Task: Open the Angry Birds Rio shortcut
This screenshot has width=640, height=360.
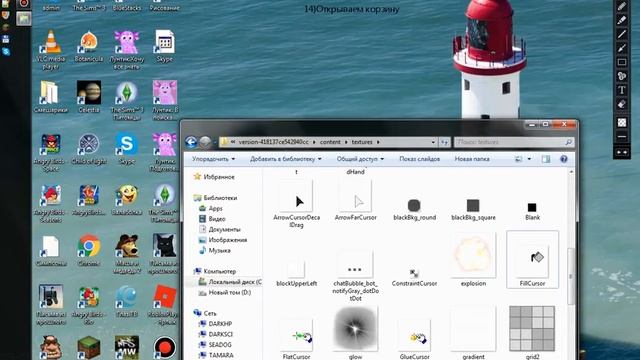Action: point(89,304)
